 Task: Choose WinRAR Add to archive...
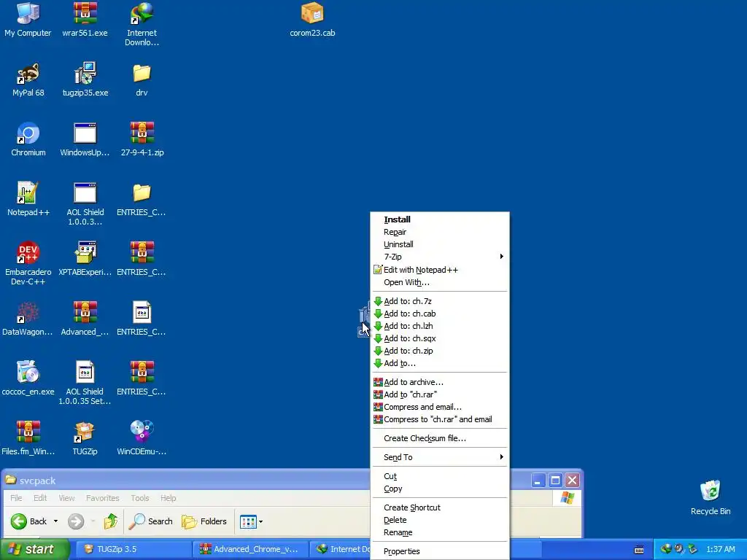[x=440, y=382]
